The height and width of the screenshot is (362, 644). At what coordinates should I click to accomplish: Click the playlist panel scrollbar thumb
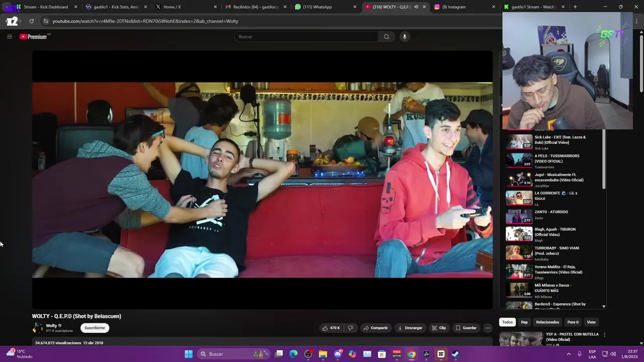(604, 159)
